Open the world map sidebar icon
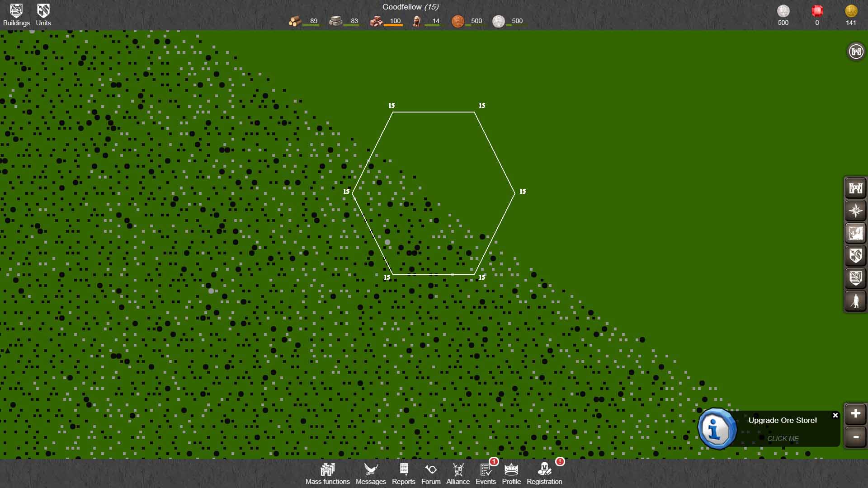This screenshot has height=488, width=868. point(855,233)
